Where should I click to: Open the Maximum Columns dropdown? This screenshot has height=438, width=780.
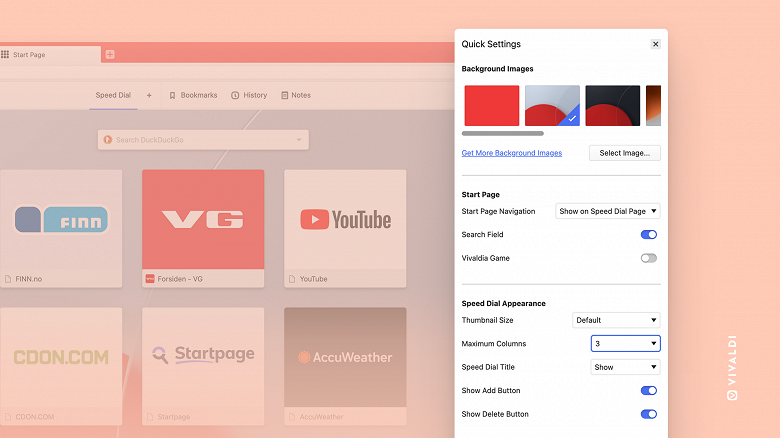(x=626, y=343)
